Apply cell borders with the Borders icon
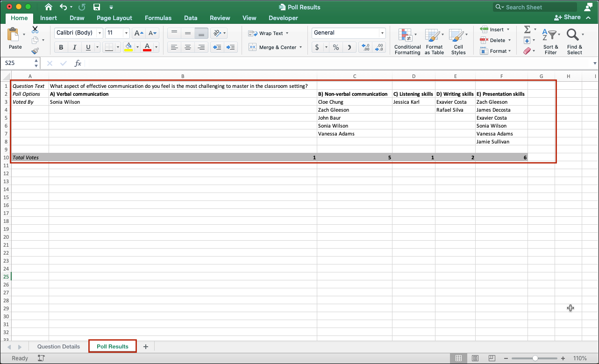This screenshot has width=599, height=364. pos(108,47)
